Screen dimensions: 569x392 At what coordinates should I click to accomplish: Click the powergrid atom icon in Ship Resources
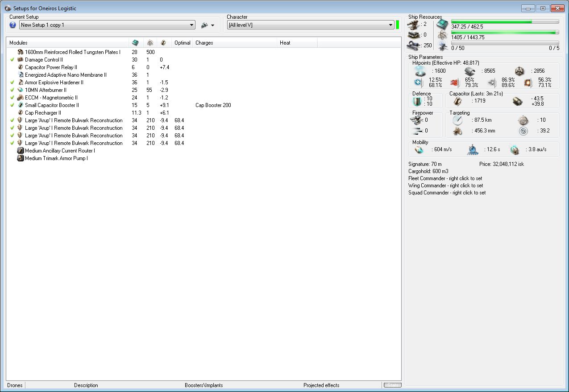pyautogui.click(x=442, y=35)
